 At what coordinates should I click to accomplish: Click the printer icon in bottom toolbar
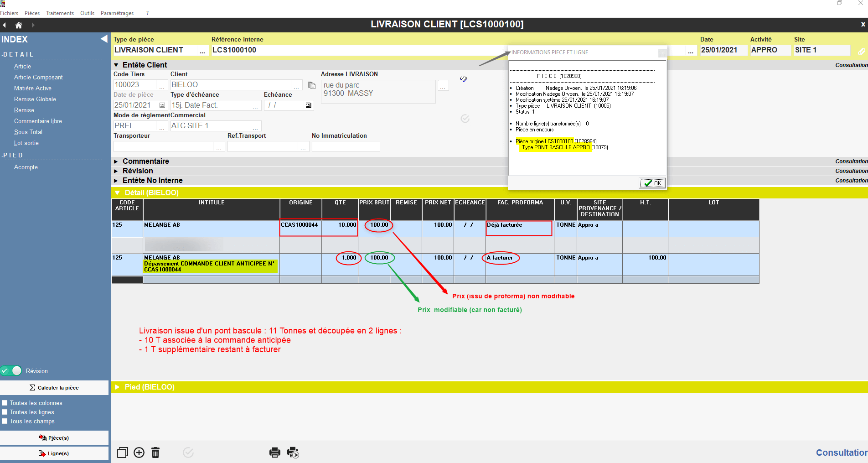[274, 453]
